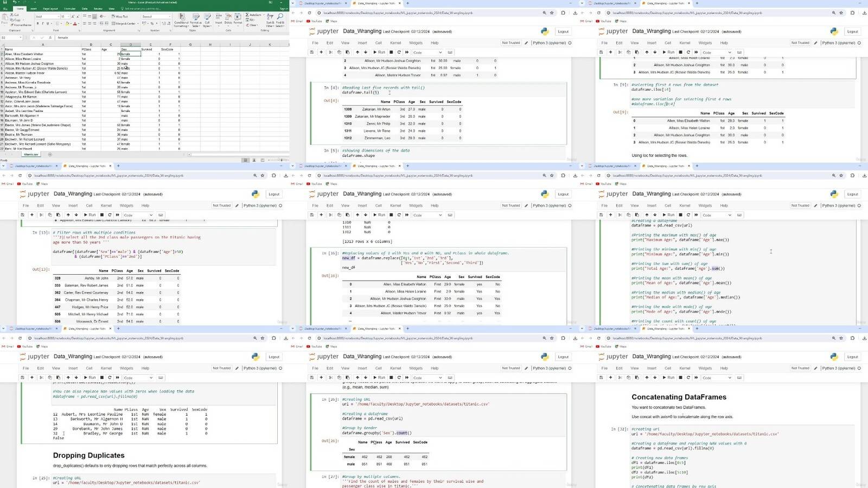
Task: Open command palette keyboard icon in Maximum Age notebook
Action: tap(739, 215)
